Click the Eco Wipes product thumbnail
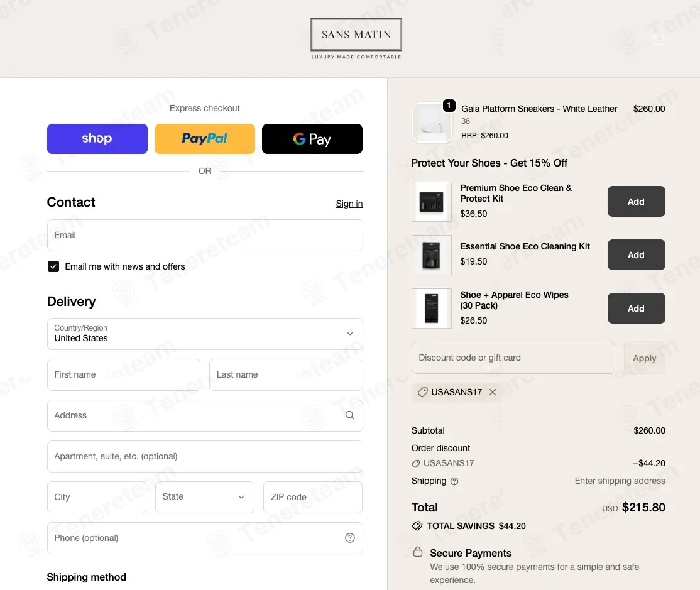This screenshot has height=590, width=700. [x=432, y=309]
